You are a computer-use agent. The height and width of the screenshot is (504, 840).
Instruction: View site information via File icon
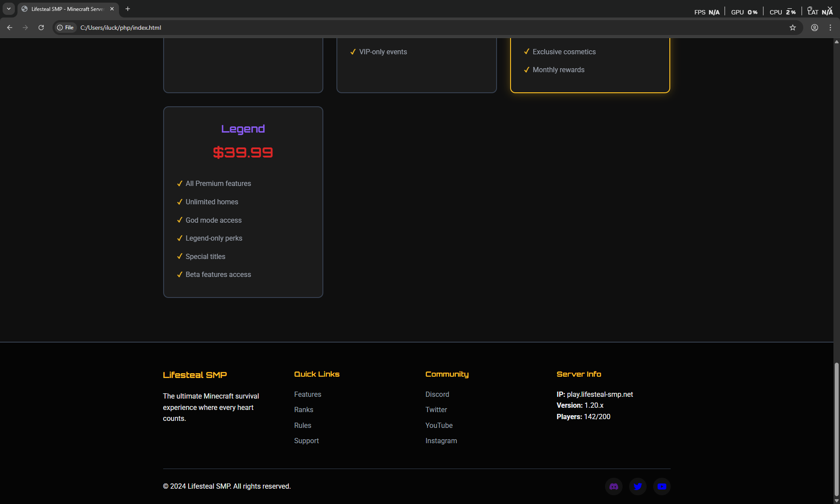point(66,28)
